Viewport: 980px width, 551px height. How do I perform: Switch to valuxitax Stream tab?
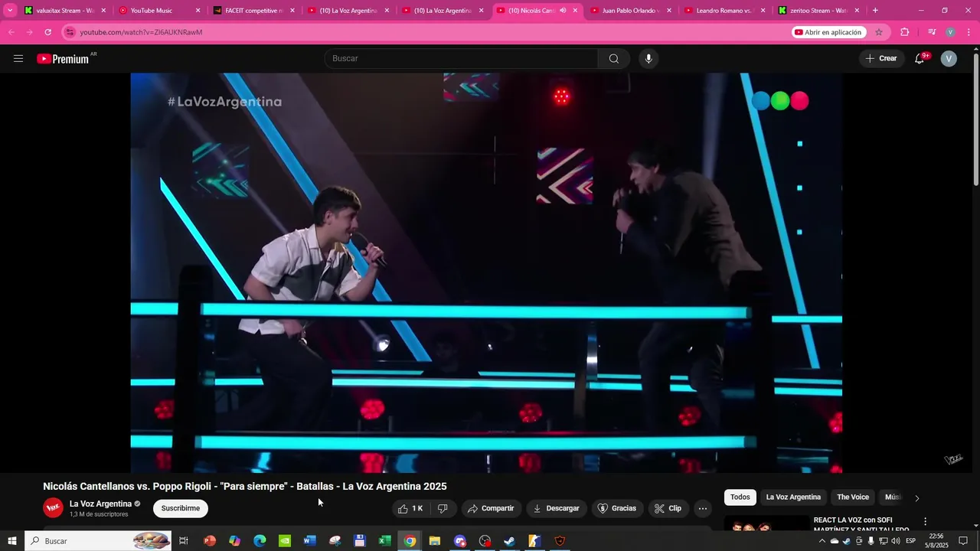coord(65,11)
